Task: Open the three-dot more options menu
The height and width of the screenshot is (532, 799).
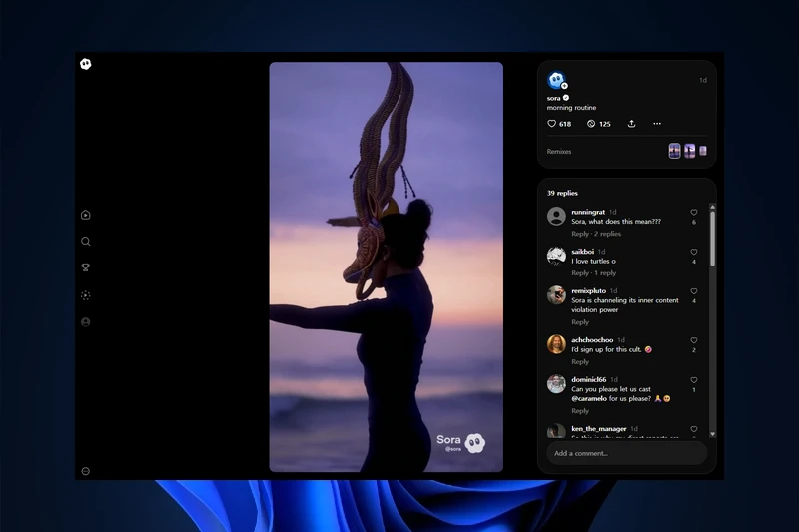Action: click(657, 124)
